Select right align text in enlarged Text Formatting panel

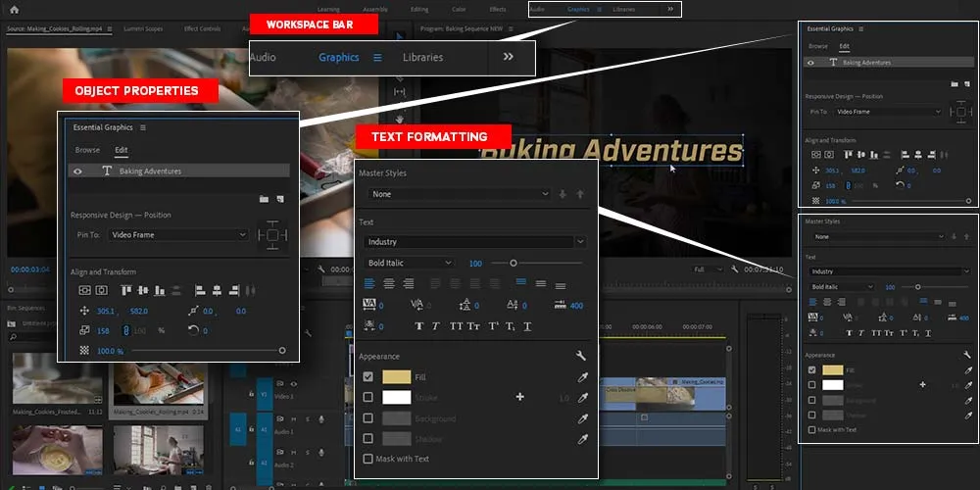point(408,284)
